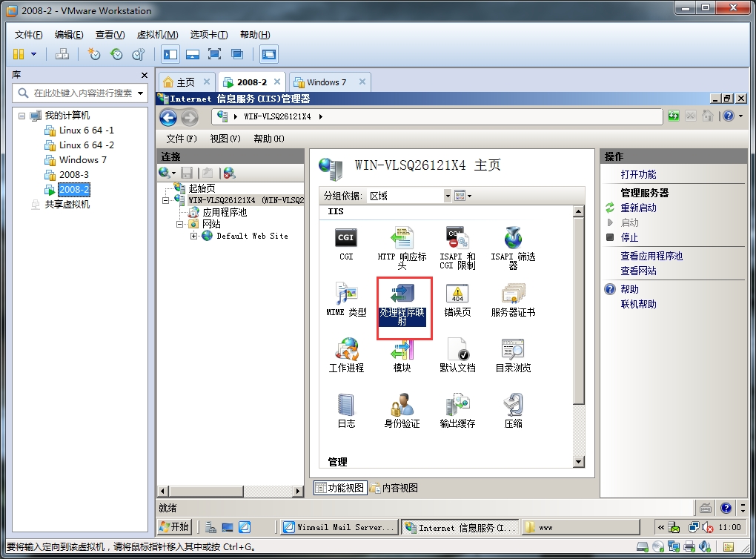The image size is (756, 559).
Task: Click 重新启动 action link
Action: click(x=638, y=208)
